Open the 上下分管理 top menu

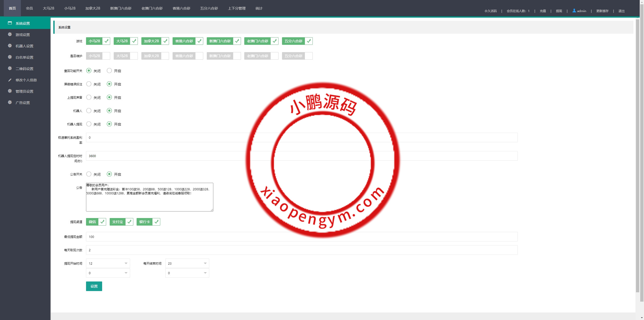tap(237, 8)
